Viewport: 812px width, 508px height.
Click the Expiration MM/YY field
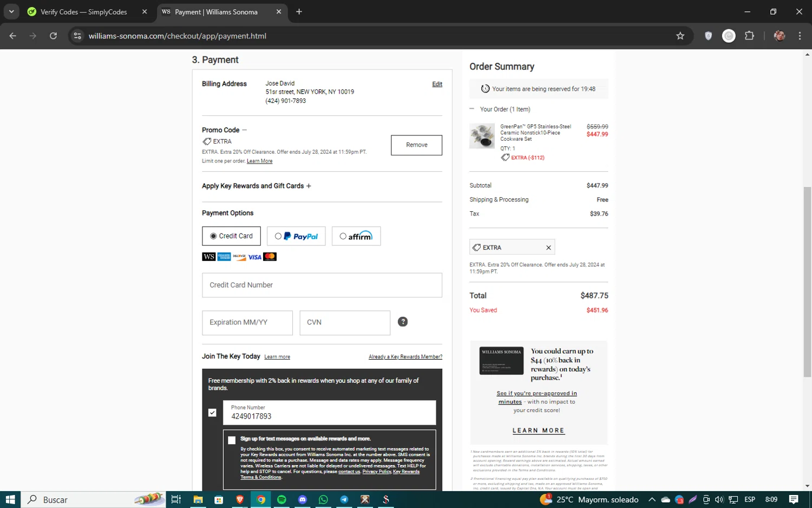pos(247,322)
